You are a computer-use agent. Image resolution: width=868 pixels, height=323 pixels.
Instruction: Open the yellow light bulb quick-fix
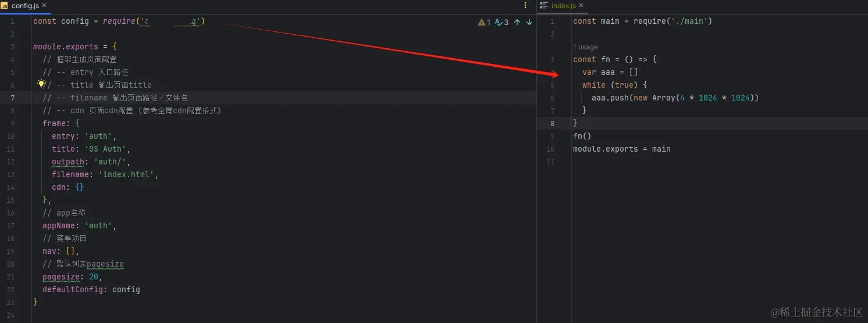41,84
